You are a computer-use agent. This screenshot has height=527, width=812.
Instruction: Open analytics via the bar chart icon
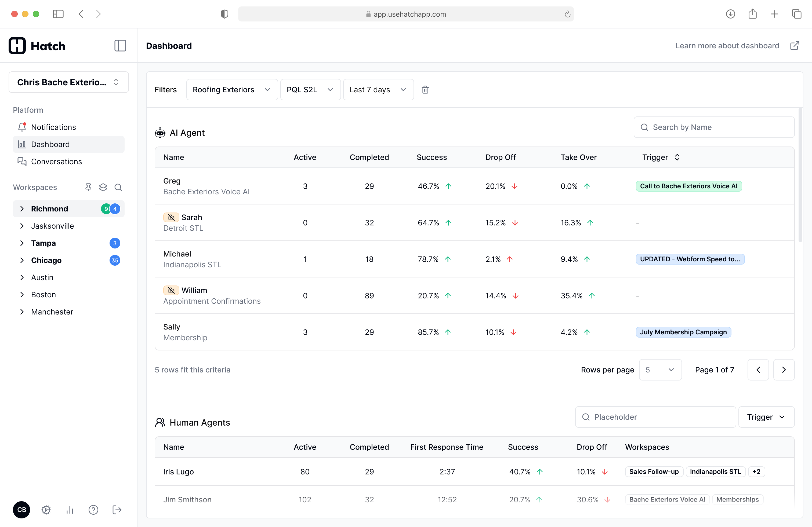[x=70, y=510]
